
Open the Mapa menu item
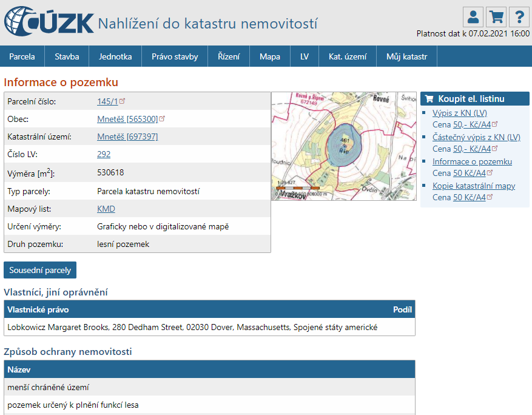click(x=270, y=56)
